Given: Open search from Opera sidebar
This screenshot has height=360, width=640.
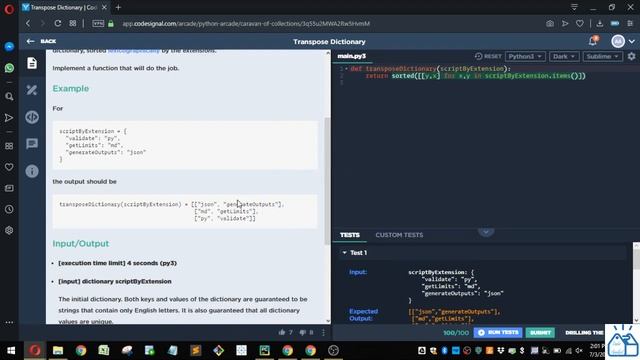Looking at the screenshot, I should [9, 97].
